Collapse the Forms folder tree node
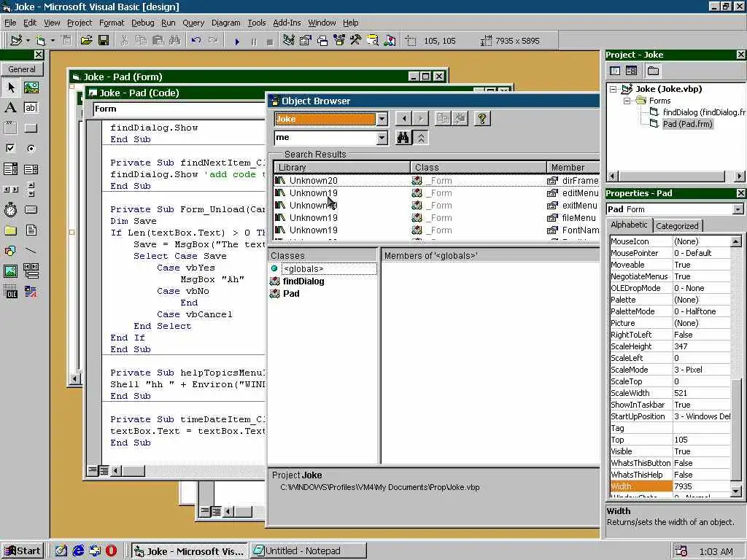This screenshot has height=560, width=747. (x=627, y=101)
